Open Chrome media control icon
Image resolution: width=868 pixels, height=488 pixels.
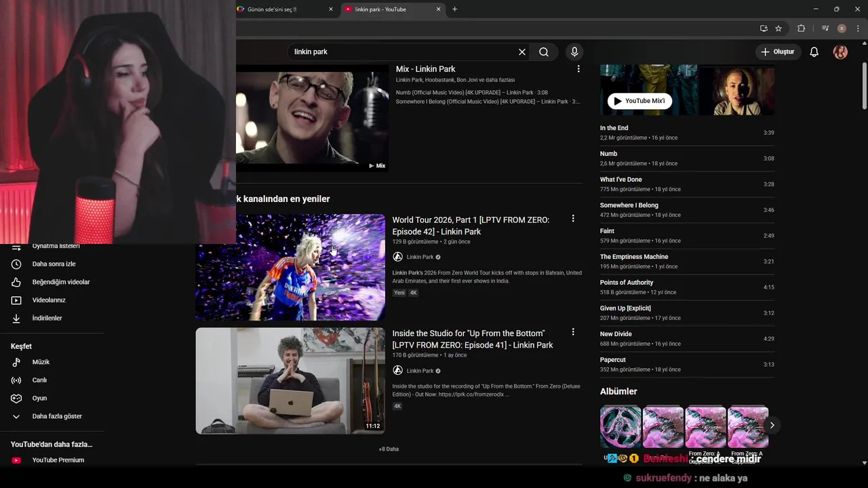click(825, 28)
